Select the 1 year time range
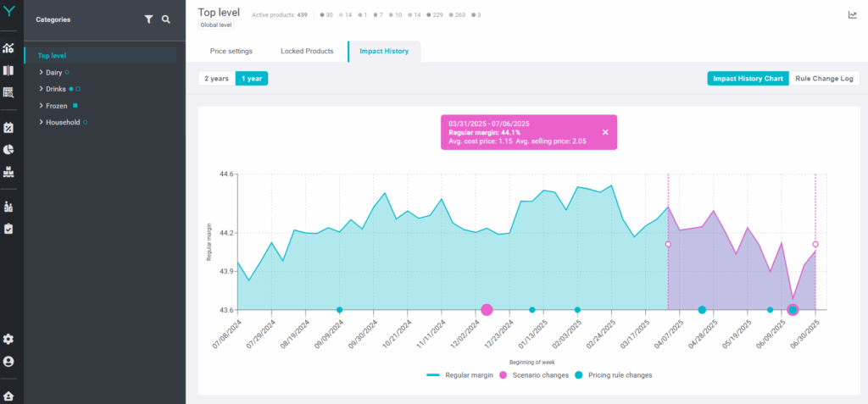 click(252, 79)
